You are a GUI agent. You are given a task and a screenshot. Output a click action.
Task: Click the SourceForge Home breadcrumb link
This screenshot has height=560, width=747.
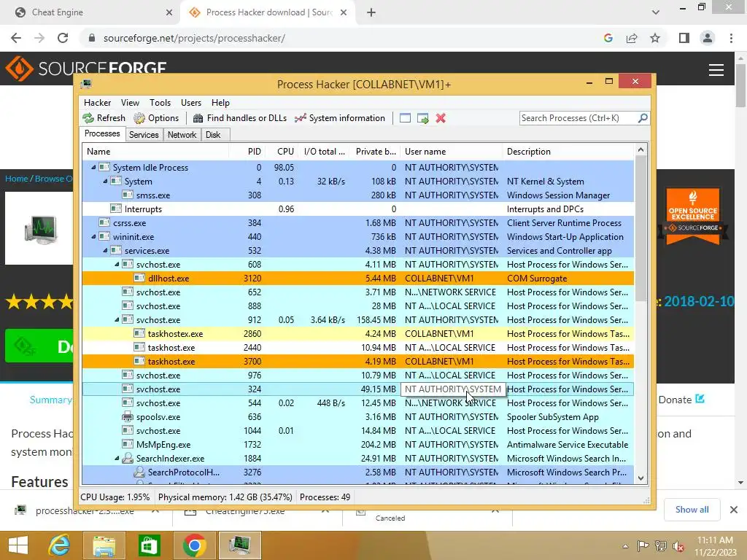click(16, 179)
